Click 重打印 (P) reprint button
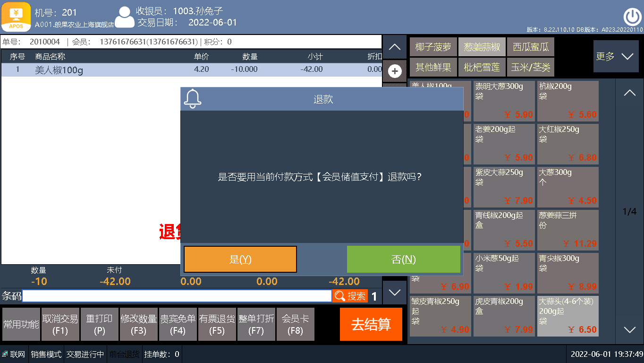Screen dimensions: 644x363 tap(100, 324)
